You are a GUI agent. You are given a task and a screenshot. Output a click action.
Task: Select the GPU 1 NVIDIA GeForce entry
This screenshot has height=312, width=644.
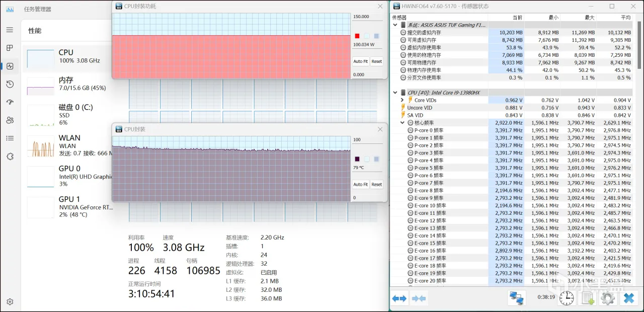tap(67, 206)
